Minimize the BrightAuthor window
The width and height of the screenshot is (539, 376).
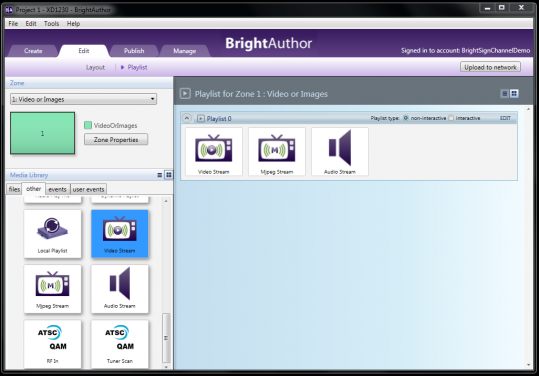[x=487, y=8]
